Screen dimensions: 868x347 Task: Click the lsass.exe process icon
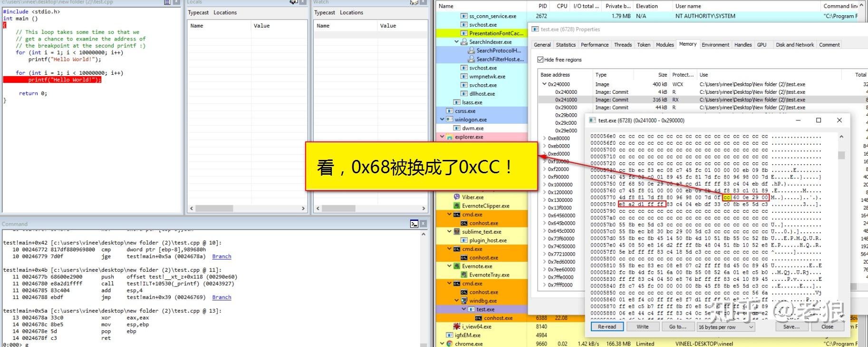(457, 102)
